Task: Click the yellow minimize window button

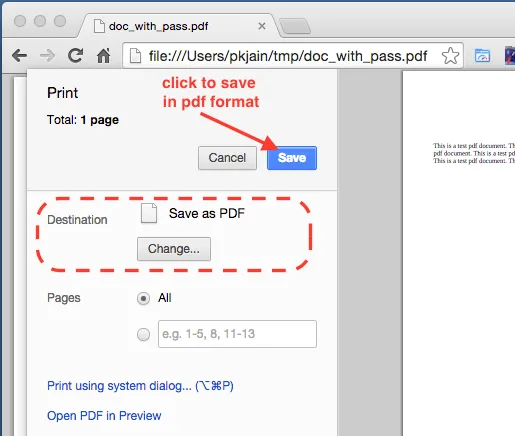Action: 40,21
